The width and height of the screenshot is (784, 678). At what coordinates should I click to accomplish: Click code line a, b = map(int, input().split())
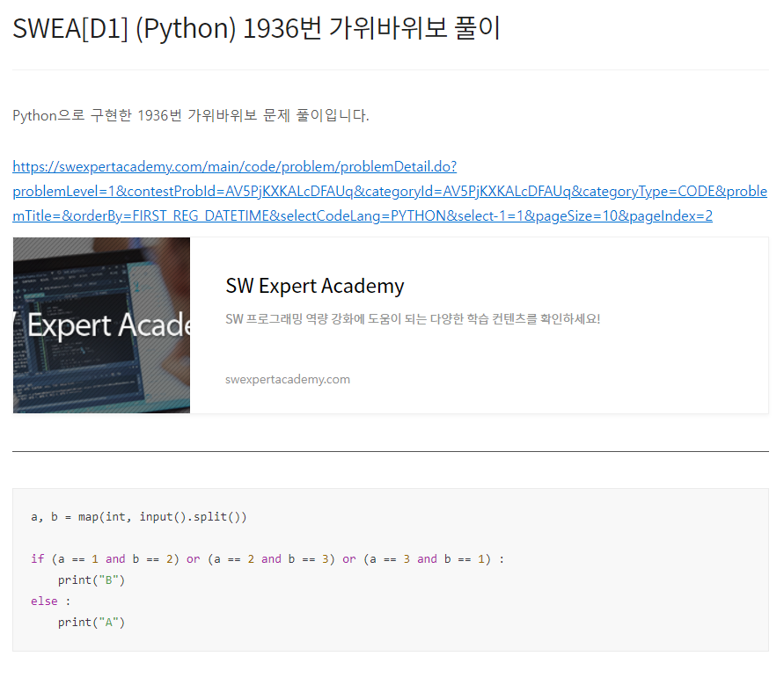[138, 516]
